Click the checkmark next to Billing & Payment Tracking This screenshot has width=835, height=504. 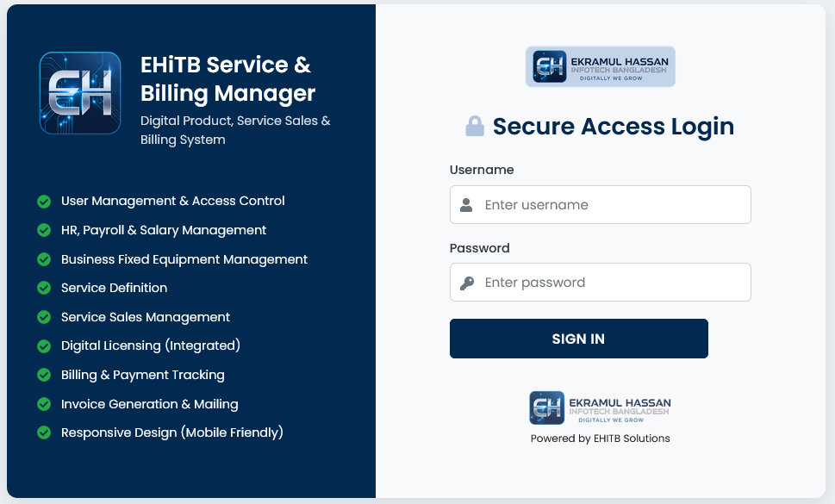tap(44, 375)
